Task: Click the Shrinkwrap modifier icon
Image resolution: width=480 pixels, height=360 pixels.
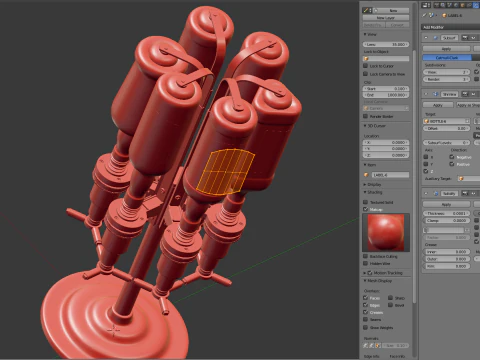Action: coord(436,94)
